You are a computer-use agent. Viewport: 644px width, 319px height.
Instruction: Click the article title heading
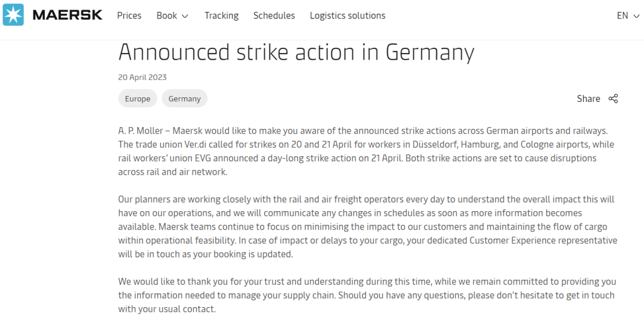click(x=296, y=52)
